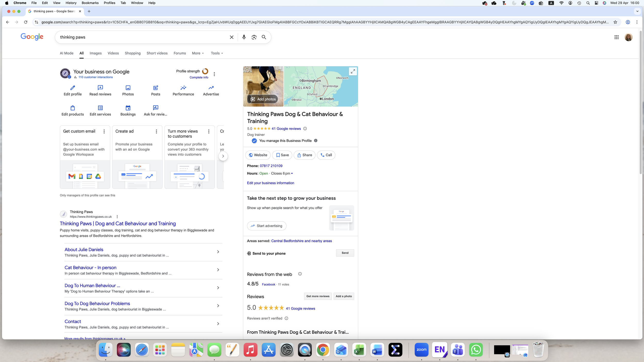Image resolution: width=644 pixels, height=362 pixels.
Task: Open Read reviews icon
Action: (100, 88)
